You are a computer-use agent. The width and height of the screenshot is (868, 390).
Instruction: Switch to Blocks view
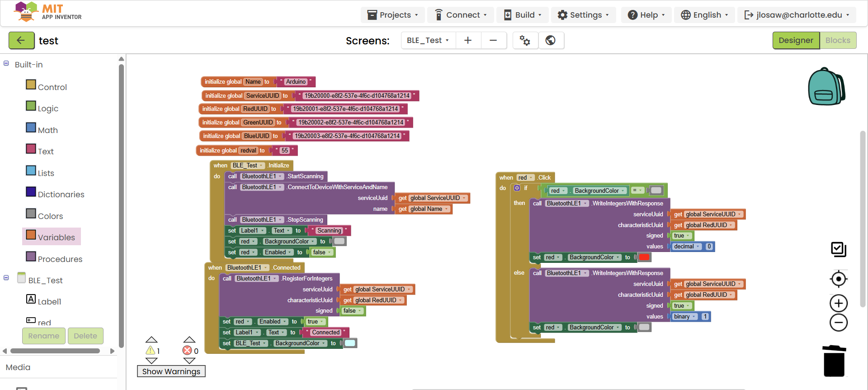pos(838,41)
